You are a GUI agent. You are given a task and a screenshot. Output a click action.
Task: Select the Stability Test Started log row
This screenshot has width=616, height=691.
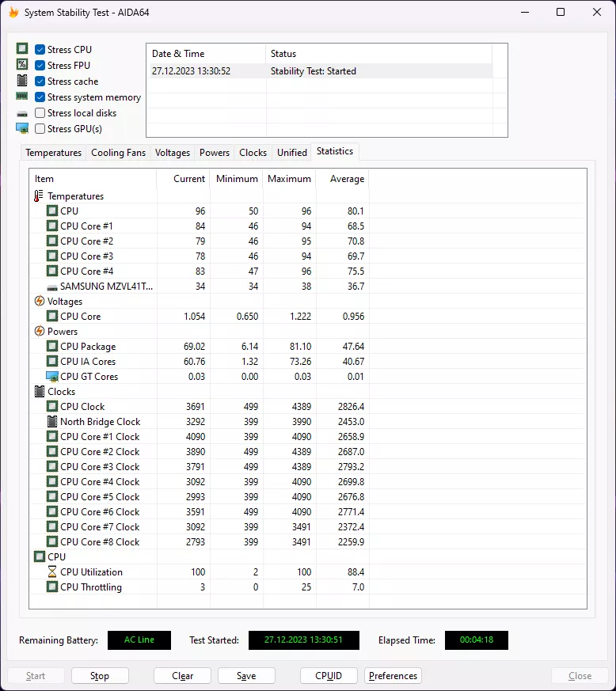[321, 71]
